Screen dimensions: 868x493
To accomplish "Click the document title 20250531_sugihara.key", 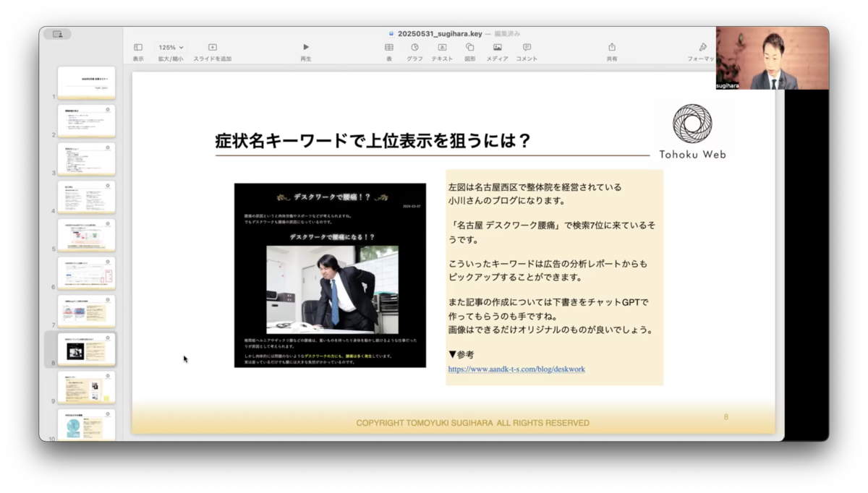I will coord(435,33).
